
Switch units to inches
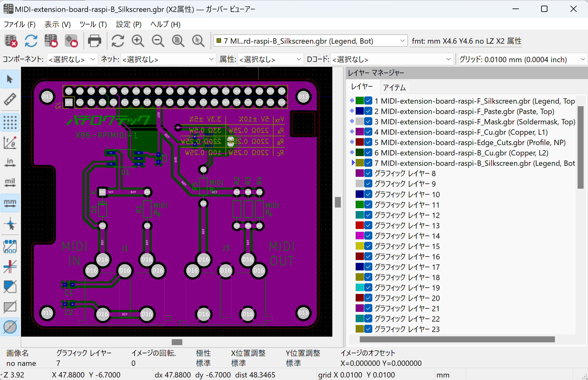pyautogui.click(x=10, y=162)
